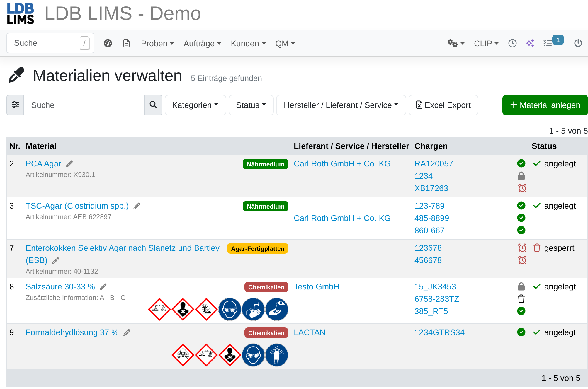Expand the Kategorien dropdown
This screenshot has height=389, width=588.
pyautogui.click(x=195, y=105)
